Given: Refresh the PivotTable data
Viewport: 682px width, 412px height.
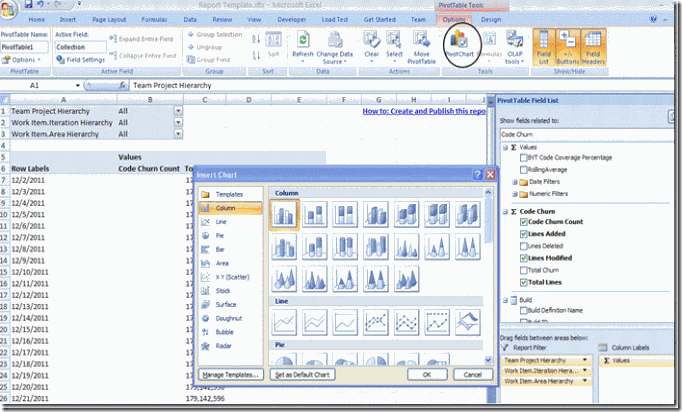Looking at the screenshot, I should (303, 46).
